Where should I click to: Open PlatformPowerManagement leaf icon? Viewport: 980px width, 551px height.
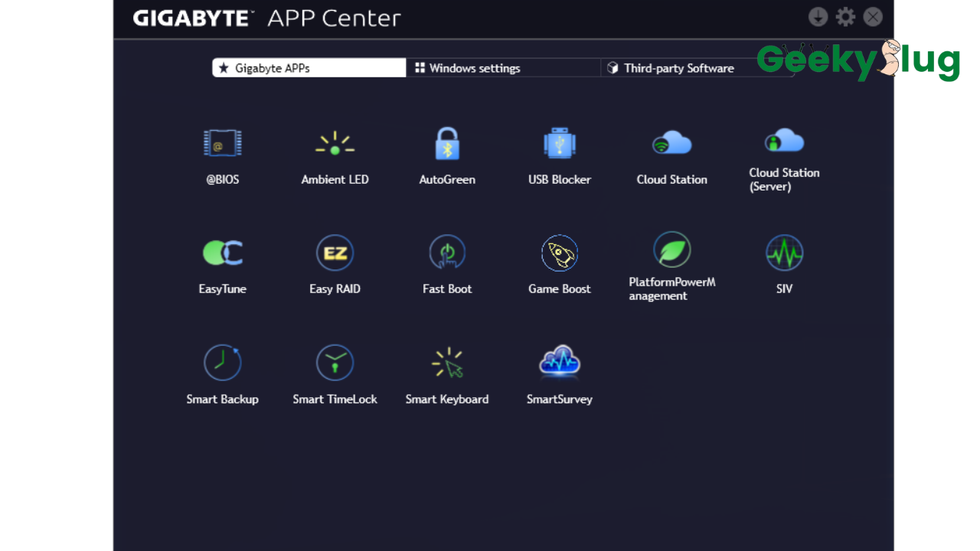671,250
